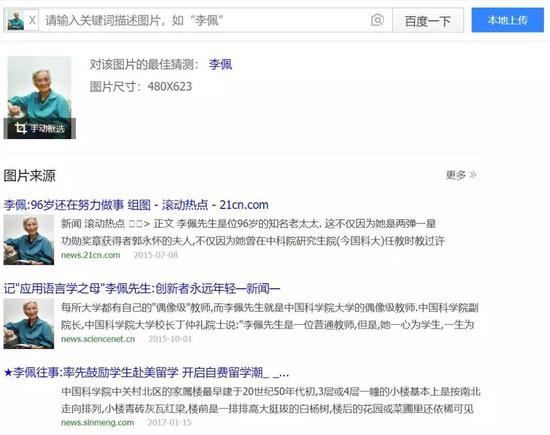550x435 pixels.
Task: Open the 21cn.com article titled 李佩:96岁还在努力做事
Action: (x=136, y=205)
